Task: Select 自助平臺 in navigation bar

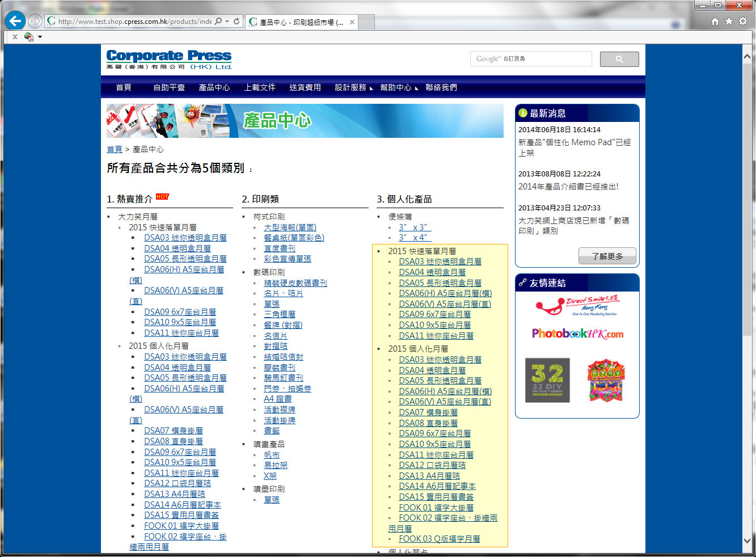Action: click(x=169, y=87)
